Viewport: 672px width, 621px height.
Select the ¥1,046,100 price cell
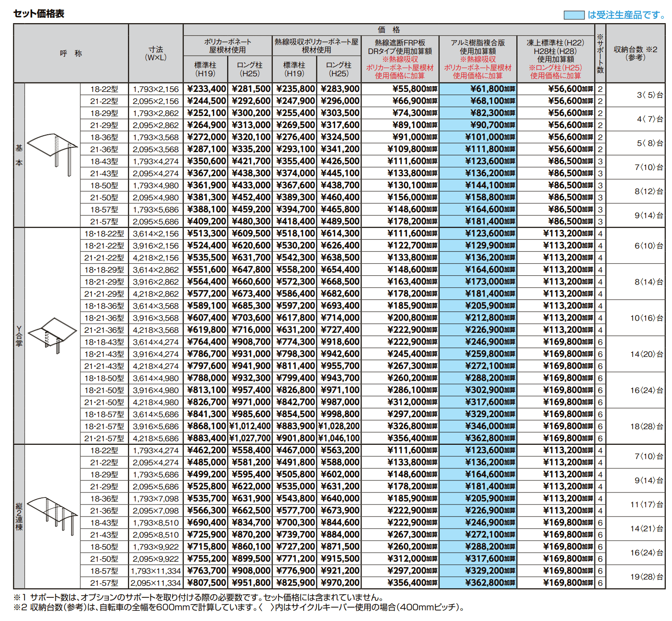pyautogui.click(x=339, y=439)
